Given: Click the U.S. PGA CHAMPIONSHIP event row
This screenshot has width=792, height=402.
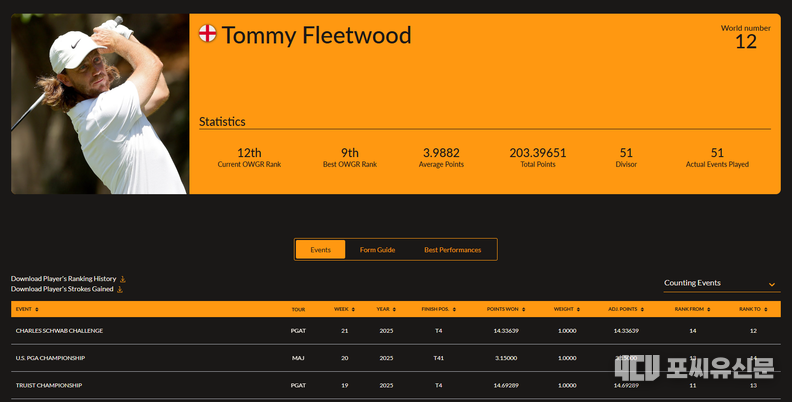Looking at the screenshot, I should pyautogui.click(x=395, y=358).
